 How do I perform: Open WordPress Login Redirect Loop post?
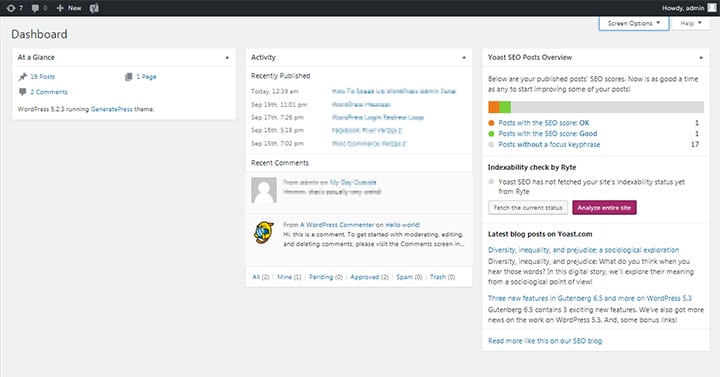point(377,118)
